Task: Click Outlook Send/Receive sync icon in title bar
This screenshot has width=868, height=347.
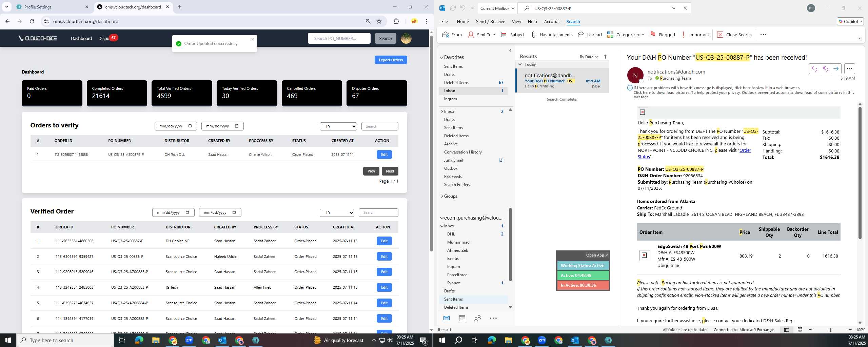Action: point(453,8)
